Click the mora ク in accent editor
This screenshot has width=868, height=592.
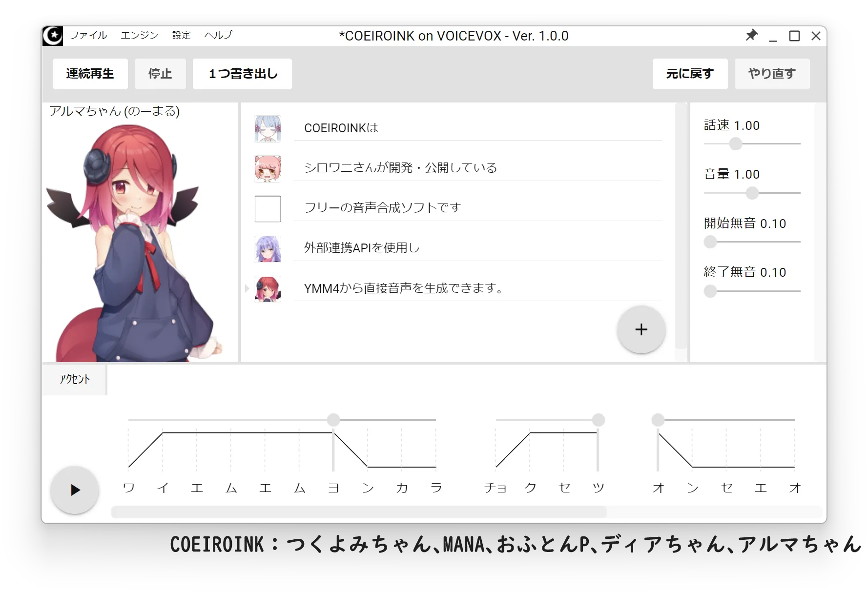pos(530,488)
